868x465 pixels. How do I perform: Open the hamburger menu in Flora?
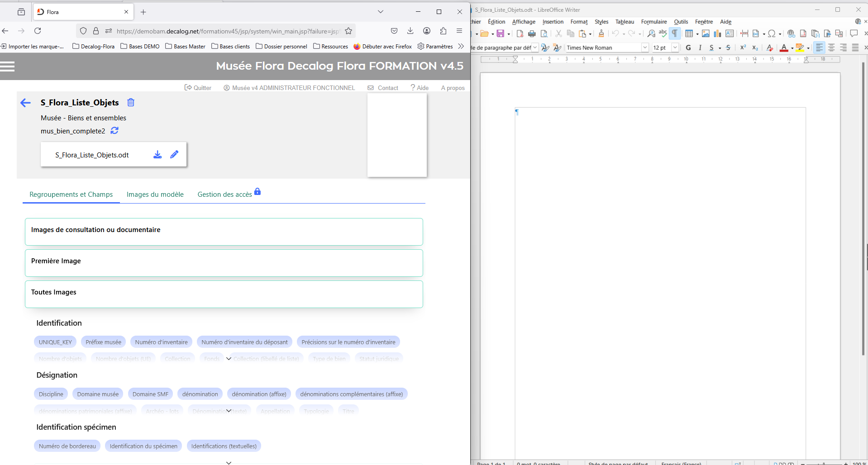8,66
